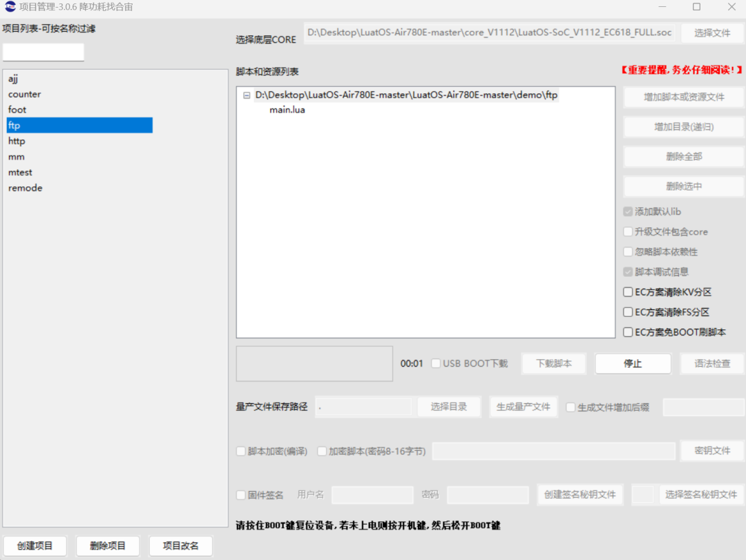Click 增加脚本或资源文件 button
The image size is (746, 560).
coord(684,97)
